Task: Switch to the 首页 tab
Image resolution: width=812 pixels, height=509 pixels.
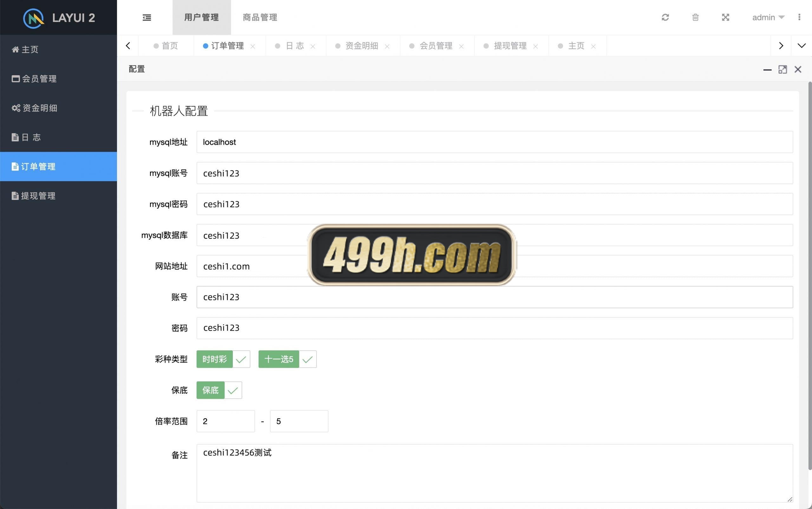Action: (x=166, y=46)
